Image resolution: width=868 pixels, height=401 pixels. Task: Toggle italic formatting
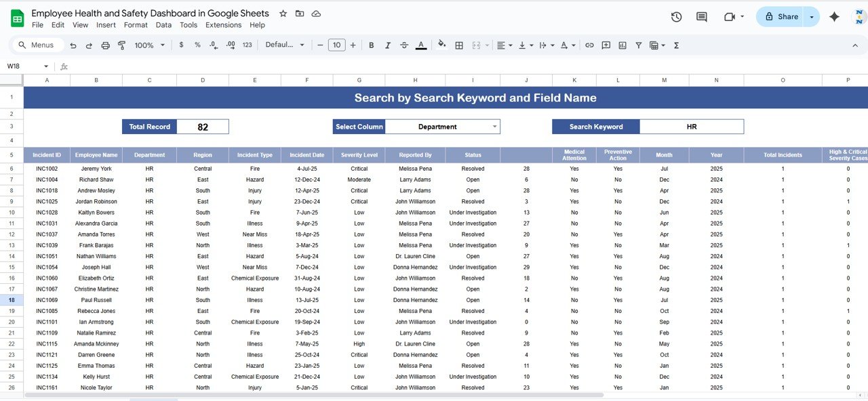click(x=387, y=45)
